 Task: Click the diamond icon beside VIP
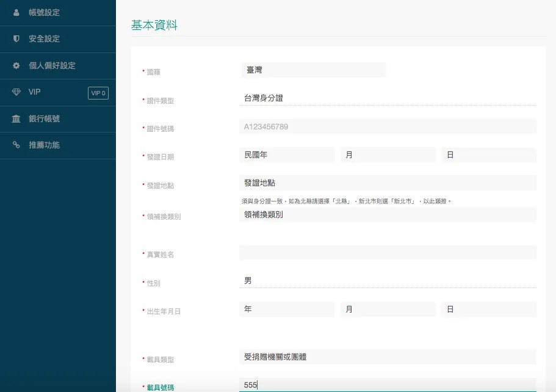pos(16,92)
